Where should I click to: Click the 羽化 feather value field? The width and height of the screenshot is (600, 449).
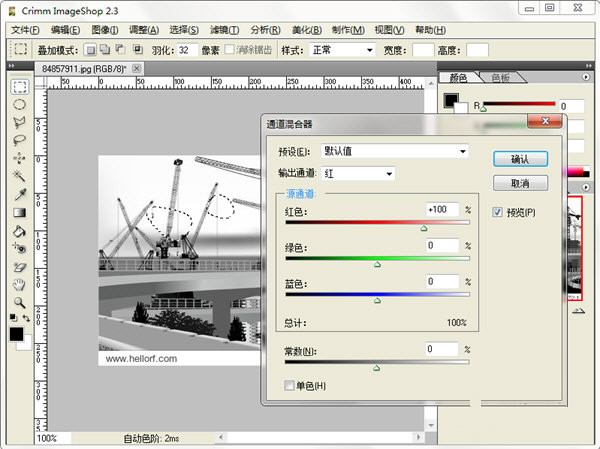point(187,50)
